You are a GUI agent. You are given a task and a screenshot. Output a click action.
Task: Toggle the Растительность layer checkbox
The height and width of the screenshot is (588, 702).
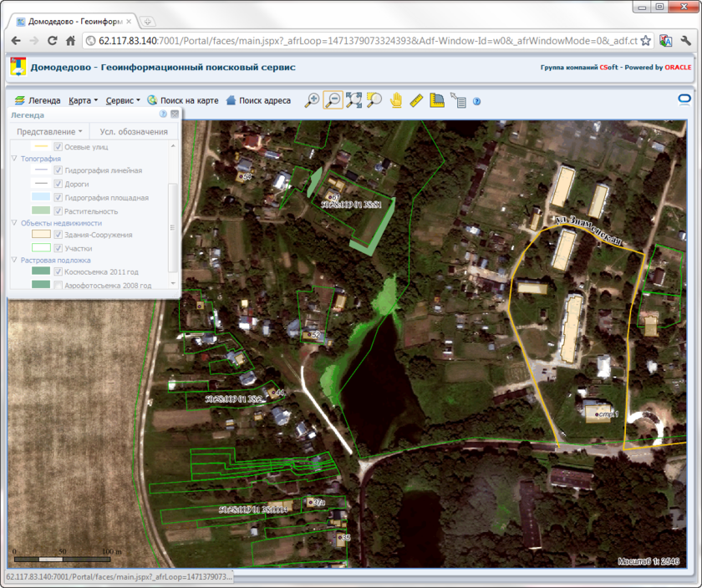(58, 211)
